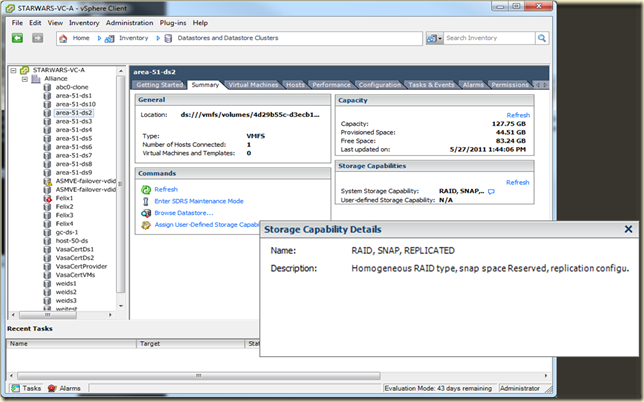Click the Browse Datastore link

click(x=184, y=213)
